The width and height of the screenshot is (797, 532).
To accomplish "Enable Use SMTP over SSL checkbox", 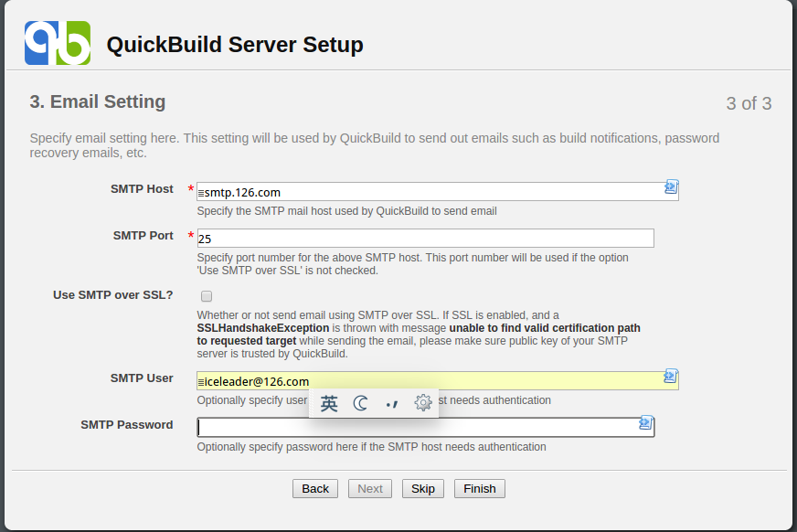I will point(207,296).
